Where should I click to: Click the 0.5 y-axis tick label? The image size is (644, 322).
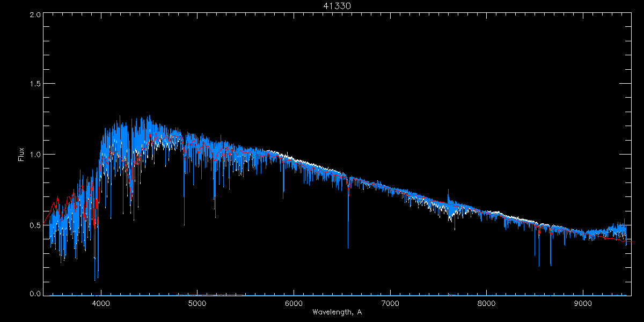tap(35, 225)
